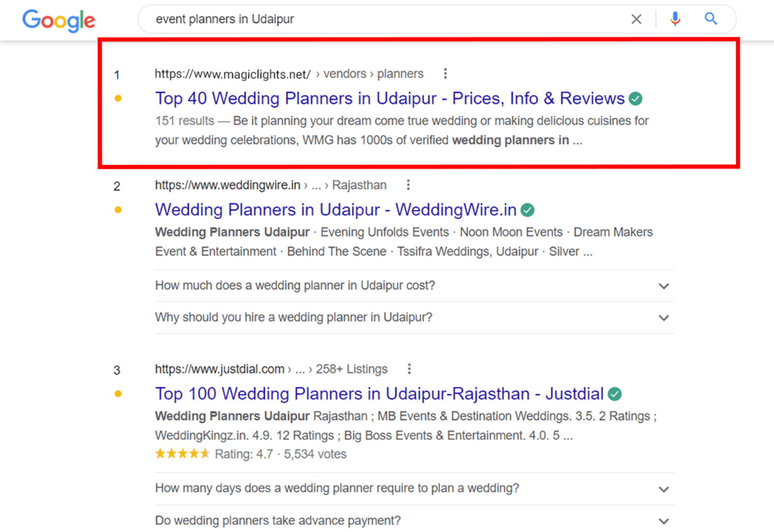
Task: Open three-dot menu for magiclights.net result
Action: pos(445,74)
